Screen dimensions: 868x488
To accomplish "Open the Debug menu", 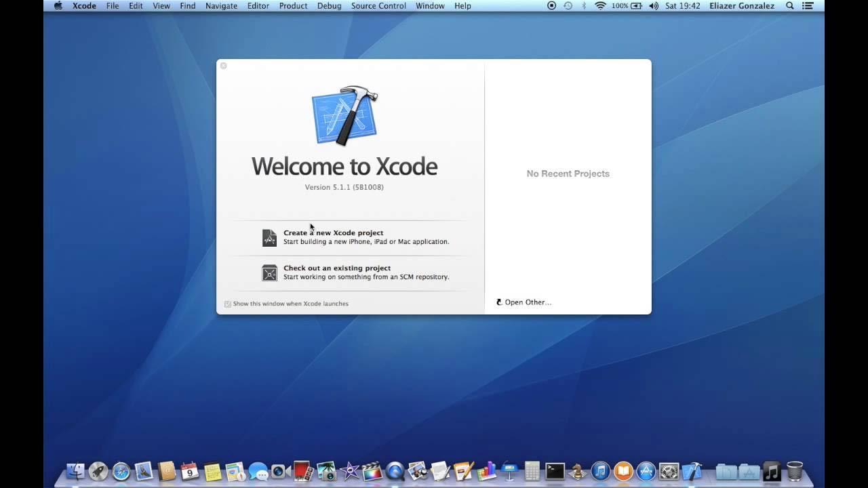I will [x=330, y=5].
